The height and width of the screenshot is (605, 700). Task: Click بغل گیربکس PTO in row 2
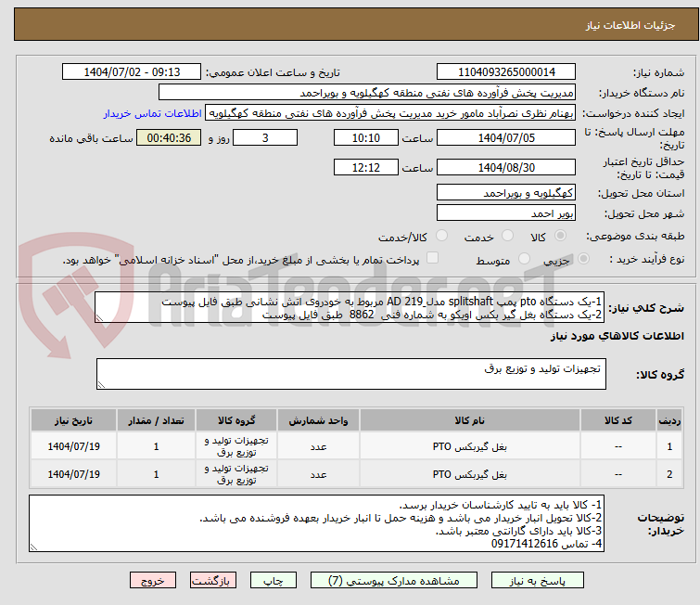point(470,474)
